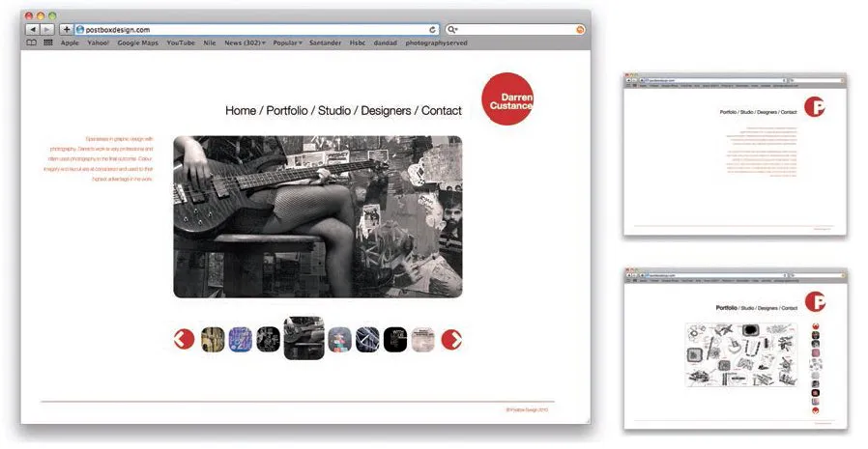This screenshot has width=868, height=449.
Task: Click the large bass guitar photo
Action: click(317, 216)
